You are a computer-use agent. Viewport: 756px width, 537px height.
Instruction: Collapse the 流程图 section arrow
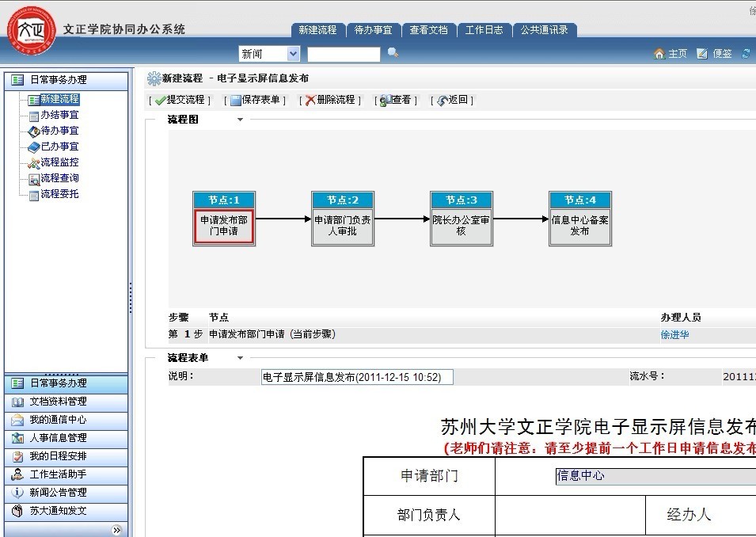click(241, 120)
